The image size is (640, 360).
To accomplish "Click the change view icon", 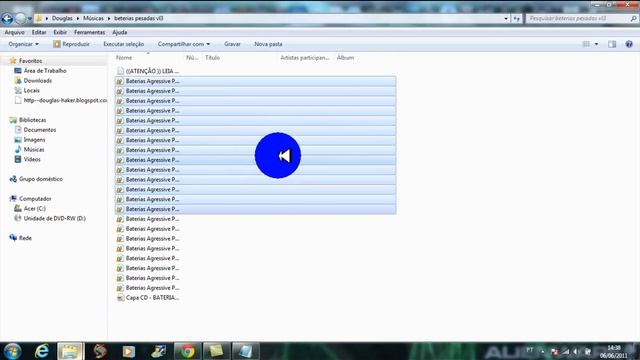I will 586,44.
